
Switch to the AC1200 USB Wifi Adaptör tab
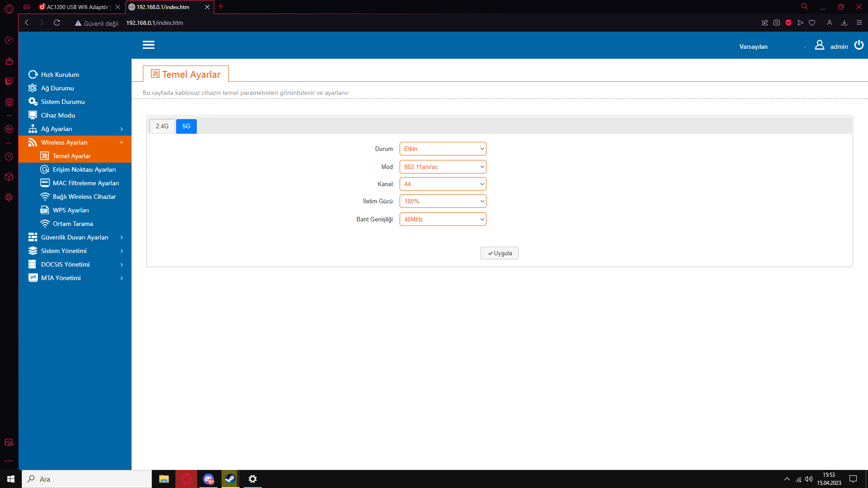tap(77, 7)
